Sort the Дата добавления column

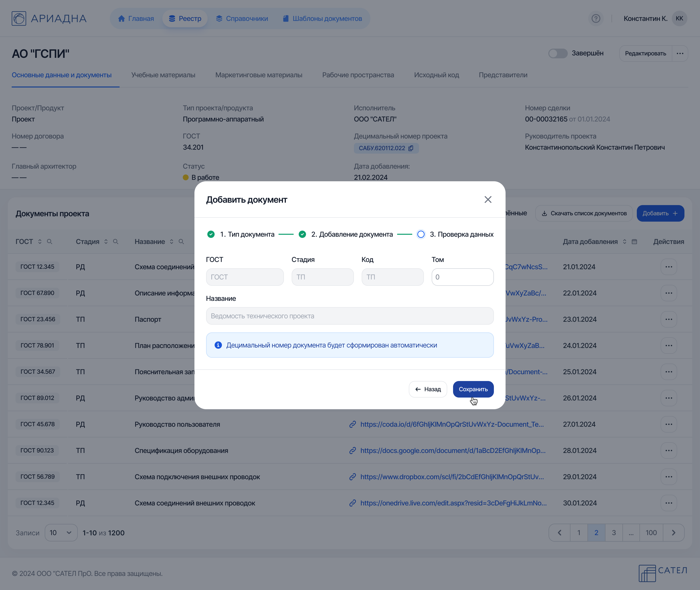(x=624, y=242)
